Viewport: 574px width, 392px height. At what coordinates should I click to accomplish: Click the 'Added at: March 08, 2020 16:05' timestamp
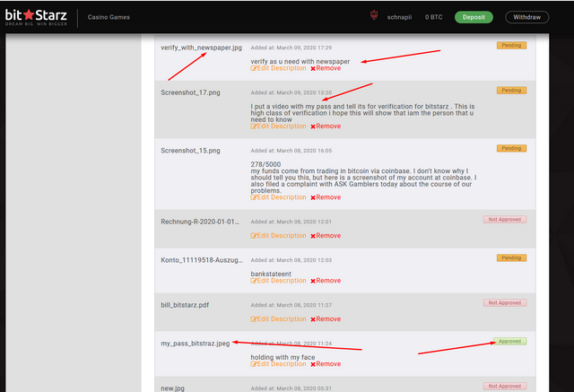point(291,151)
